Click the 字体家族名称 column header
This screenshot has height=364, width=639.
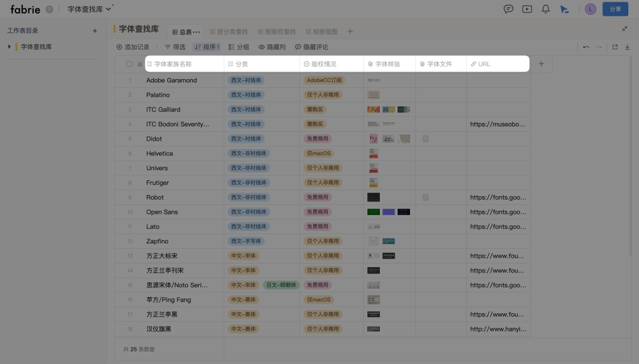(x=185, y=64)
